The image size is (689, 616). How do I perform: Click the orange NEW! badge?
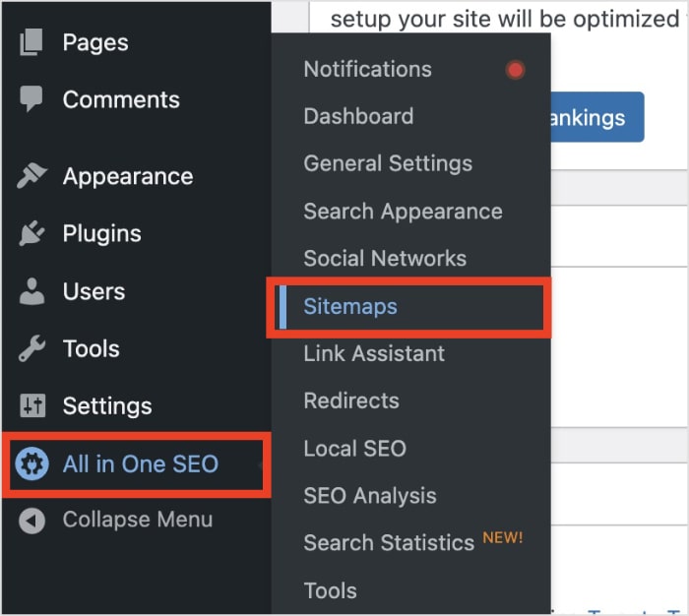tap(503, 537)
